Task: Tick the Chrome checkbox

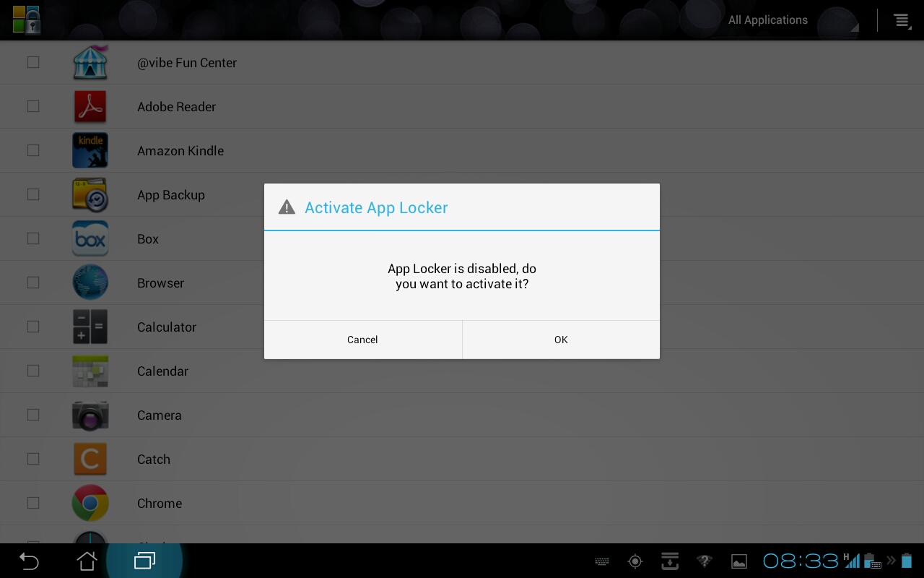Action: point(33,504)
